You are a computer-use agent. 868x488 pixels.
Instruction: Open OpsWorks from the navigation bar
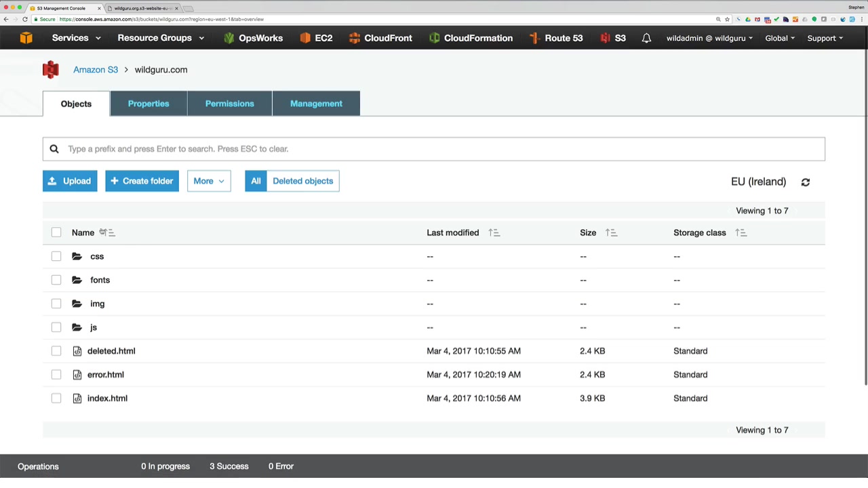[x=253, y=38]
